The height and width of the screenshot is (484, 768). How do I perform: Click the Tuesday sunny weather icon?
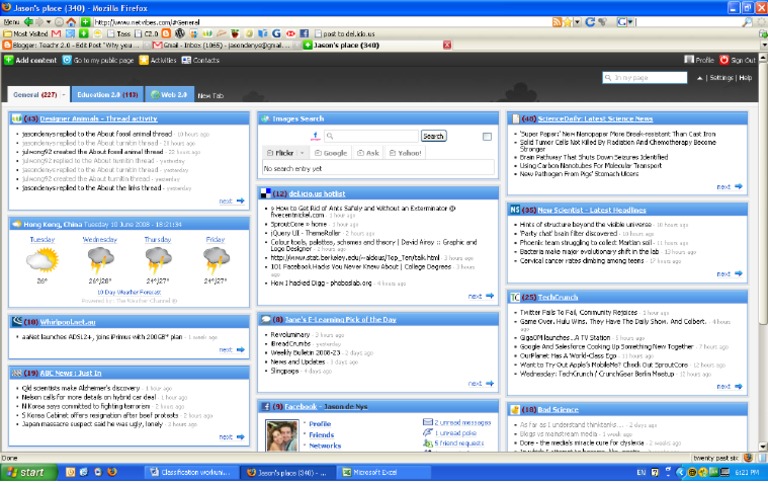pyautogui.click(x=41, y=261)
